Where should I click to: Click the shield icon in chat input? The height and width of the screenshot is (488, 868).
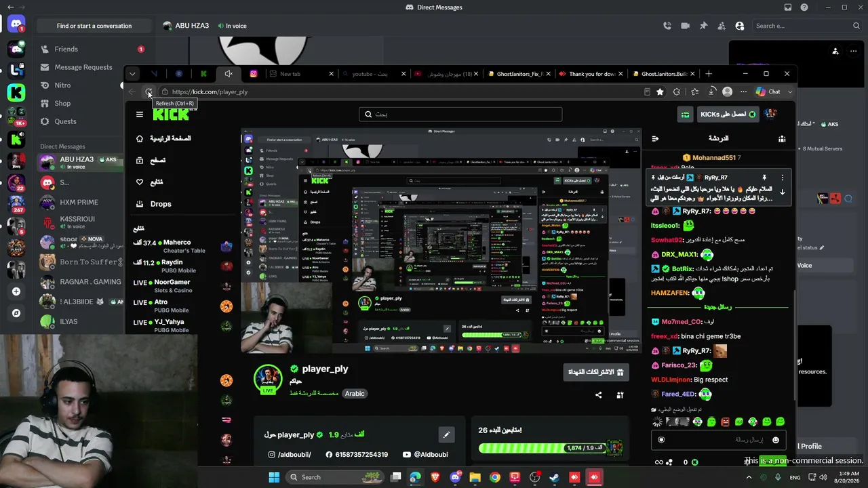pyautogui.click(x=661, y=440)
